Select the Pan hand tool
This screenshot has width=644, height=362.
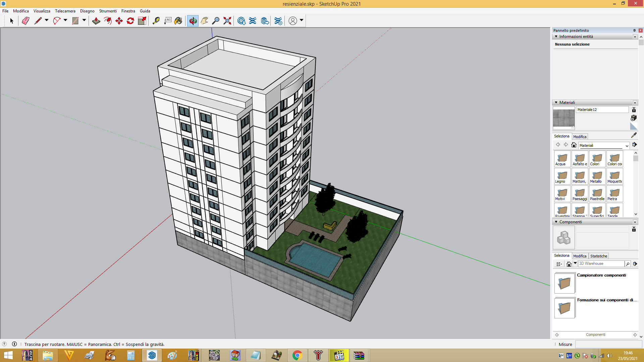[x=204, y=21]
